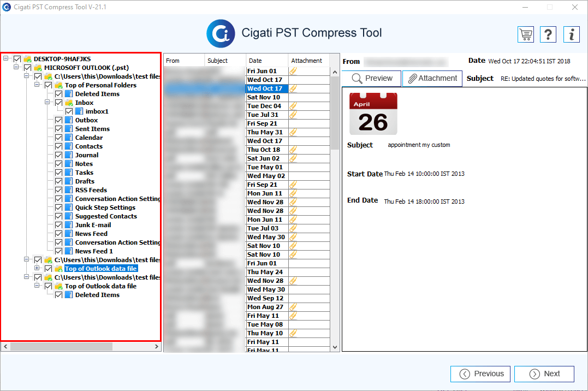Image resolution: width=588 pixels, height=391 pixels.
Task: Click the Next button
Action: pos(544,374)
